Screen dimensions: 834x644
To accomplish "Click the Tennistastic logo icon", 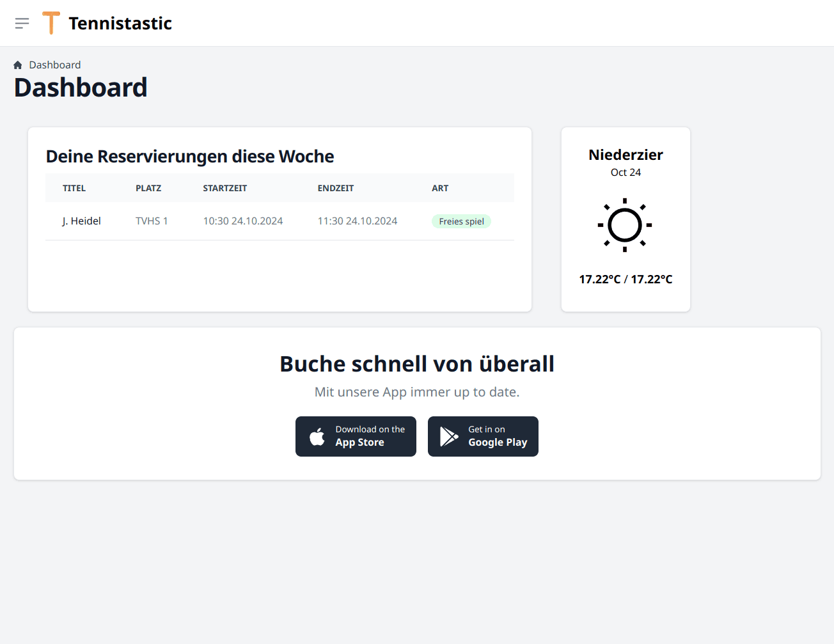I will 51,23.
